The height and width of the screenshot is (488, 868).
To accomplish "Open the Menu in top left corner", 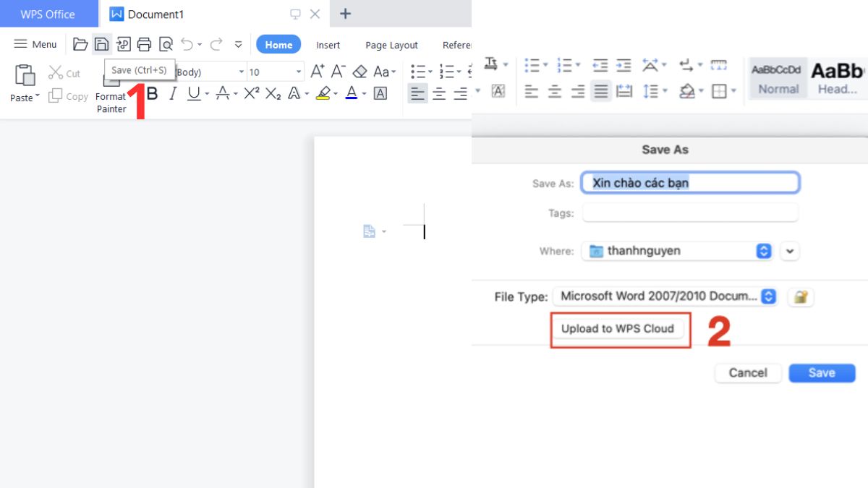I will 34,43.
